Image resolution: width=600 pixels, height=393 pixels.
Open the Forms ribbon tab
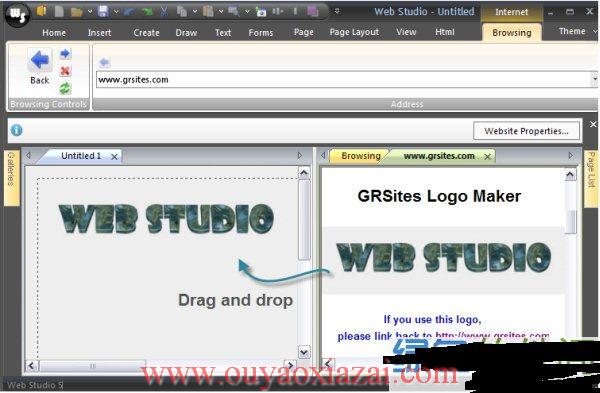pos(261,33)
